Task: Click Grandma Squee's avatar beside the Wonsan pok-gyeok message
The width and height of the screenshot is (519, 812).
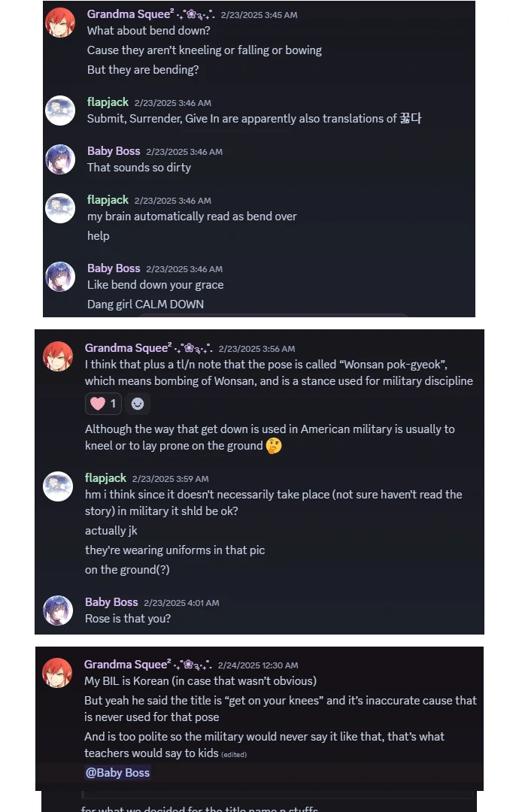Action: pos(58,356)
